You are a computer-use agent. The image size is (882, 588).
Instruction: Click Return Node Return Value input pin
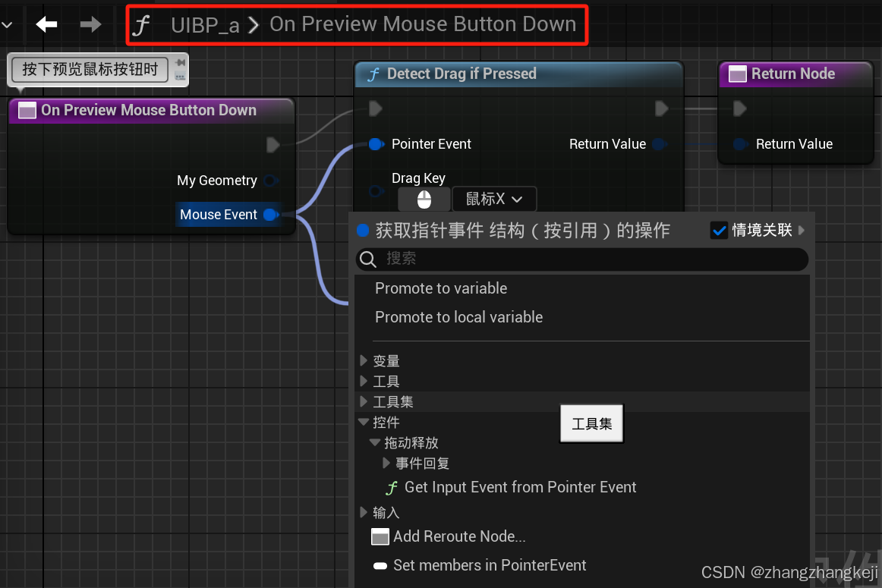click(740, 144)
